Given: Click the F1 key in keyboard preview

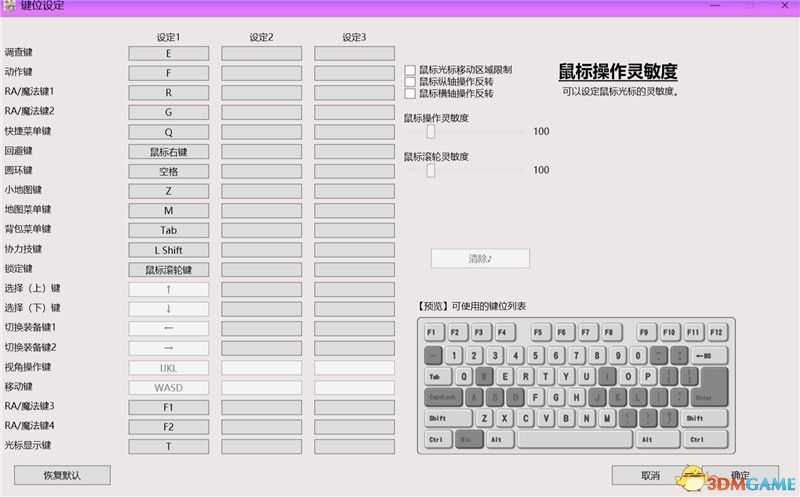Looking at the screenshot, I should pyautogui.click(x=434, y=332).
